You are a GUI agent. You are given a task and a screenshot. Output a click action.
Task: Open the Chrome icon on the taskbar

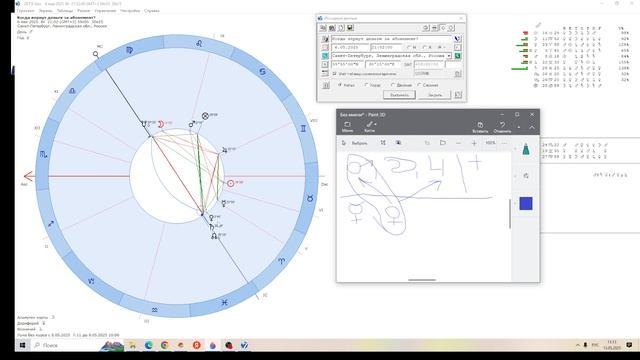click(164, 345)
